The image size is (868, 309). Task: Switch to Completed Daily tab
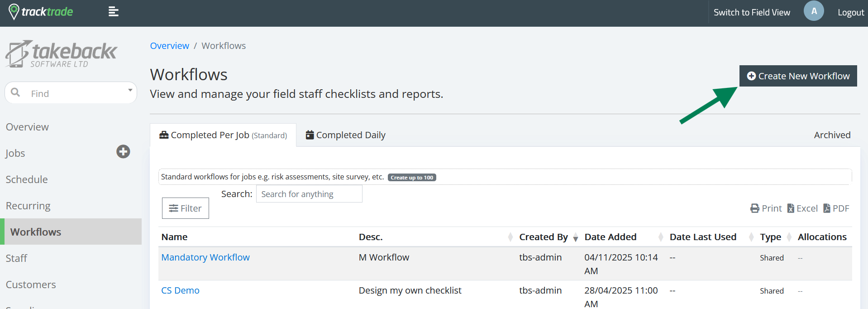click(x=346, y=135)
